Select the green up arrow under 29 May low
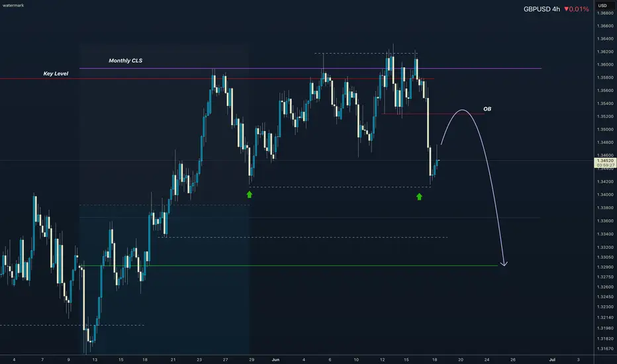This screenshot has height=364, width=617. [249, 195]
